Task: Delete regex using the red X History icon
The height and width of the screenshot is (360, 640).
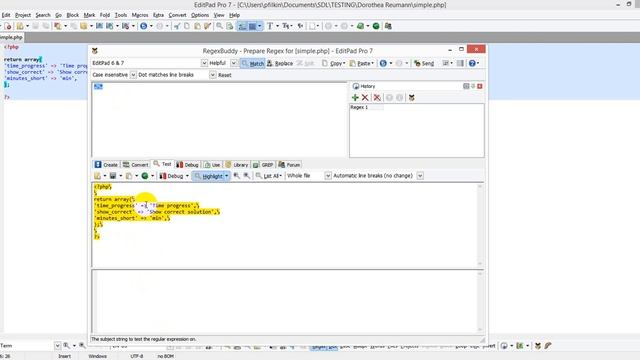Action: click(x=365, y=98)
